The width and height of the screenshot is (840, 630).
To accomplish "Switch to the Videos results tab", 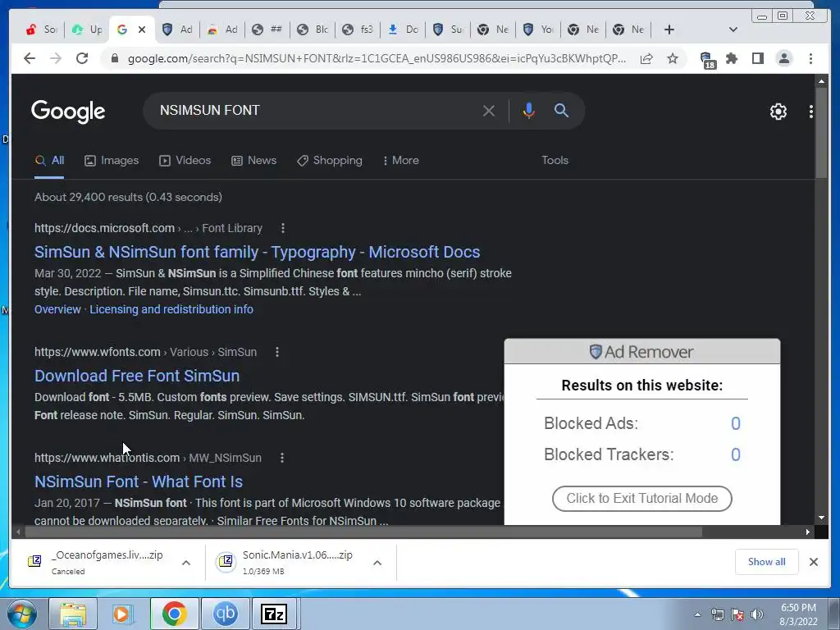I will click(x=185, y=160).
